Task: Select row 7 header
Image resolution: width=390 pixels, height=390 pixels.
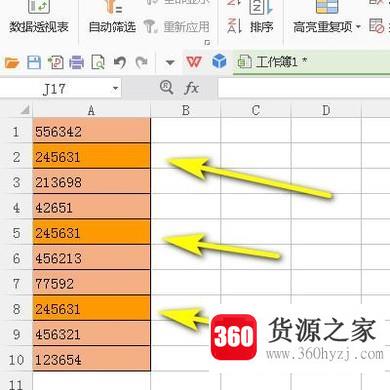Action: tap(16, 283)
